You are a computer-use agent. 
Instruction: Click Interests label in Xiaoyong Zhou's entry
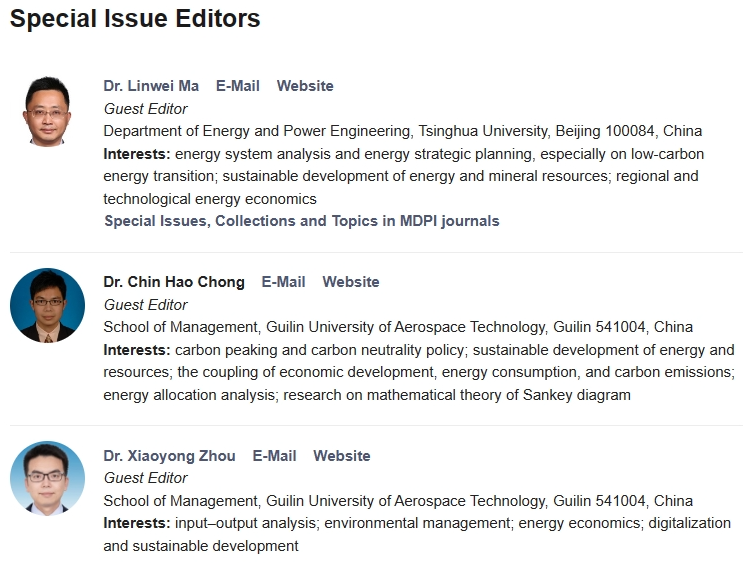pyautogui.click(x=136, y=523)
